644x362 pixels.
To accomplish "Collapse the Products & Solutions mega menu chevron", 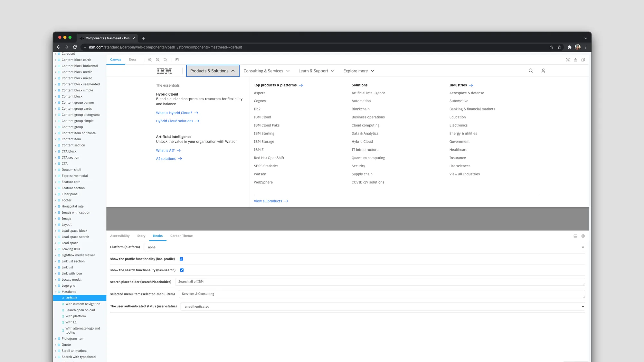I will [x=233, y=71].
